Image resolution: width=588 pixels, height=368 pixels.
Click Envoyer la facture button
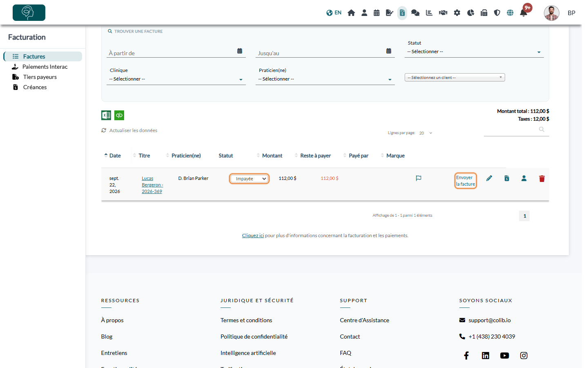(465, 181)
